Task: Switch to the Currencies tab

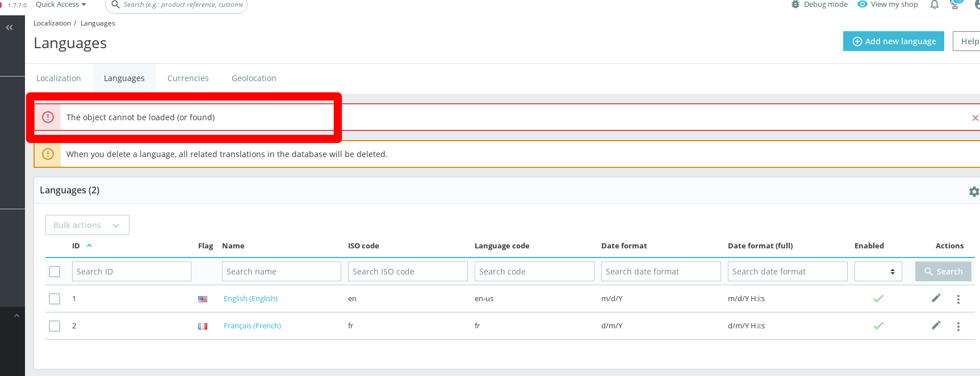Action: [188, 78]
